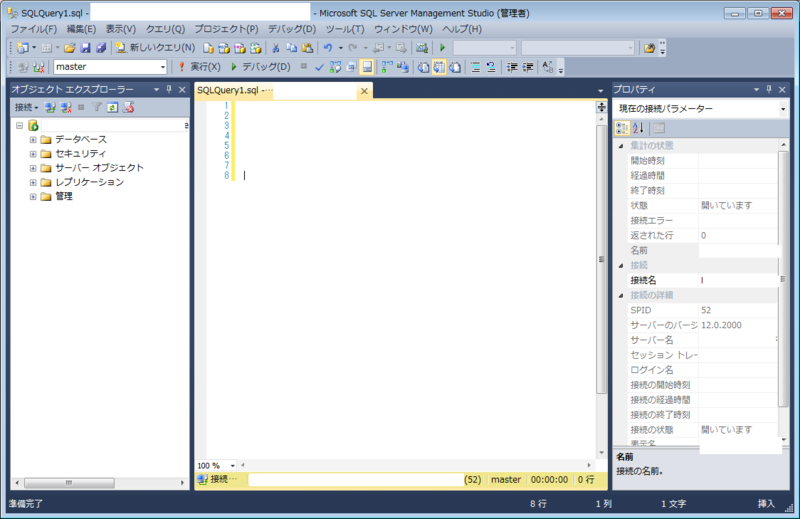The width and height of the screenshot is (800, 519).
Task: Toggle the IntelliSense Enabled button
Action: tap(367, 67)
